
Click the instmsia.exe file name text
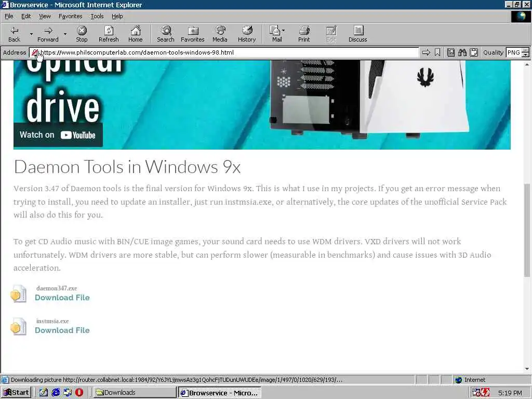pos(52,321)
